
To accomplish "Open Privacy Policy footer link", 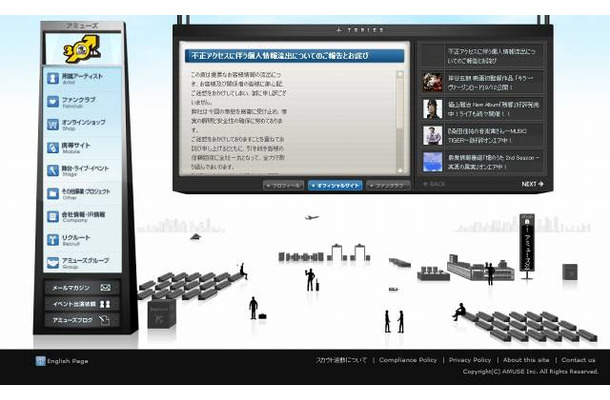I will click(470, 360).
